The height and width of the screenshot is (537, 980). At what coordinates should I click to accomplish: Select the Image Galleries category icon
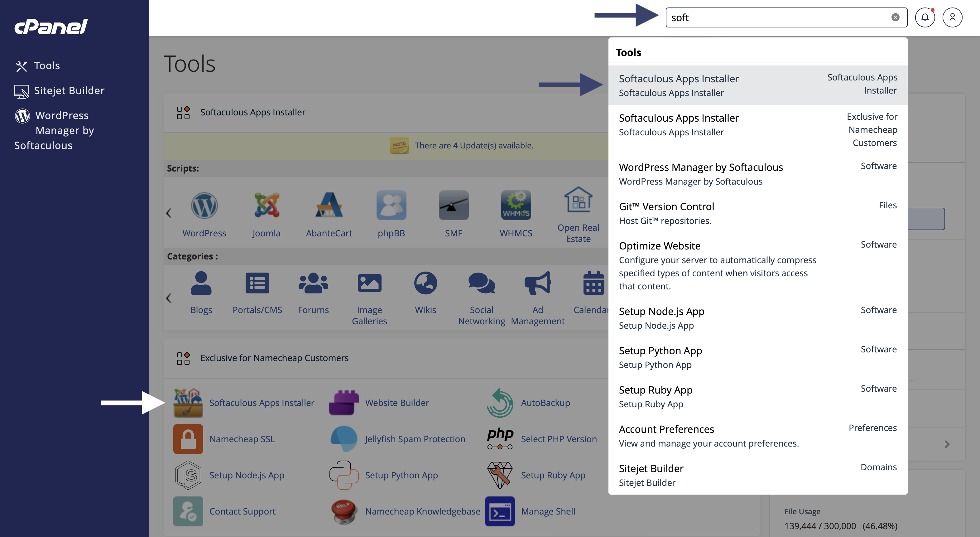click(x=369, y=283)
